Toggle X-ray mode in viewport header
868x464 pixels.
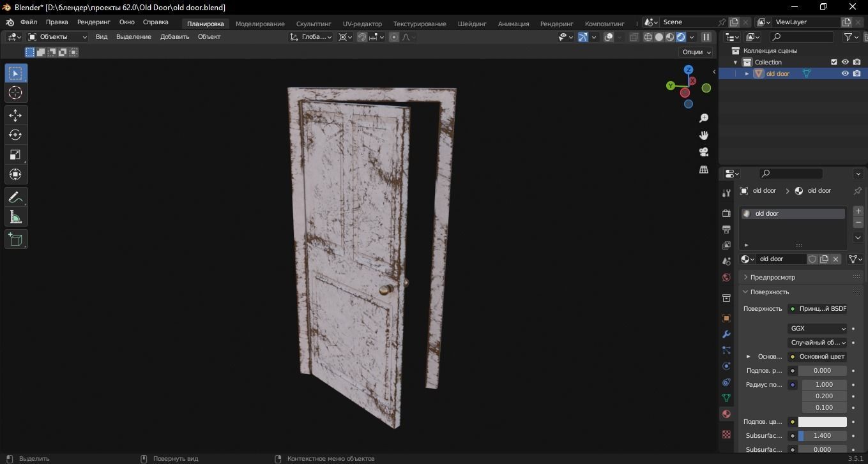coord(634,37)
